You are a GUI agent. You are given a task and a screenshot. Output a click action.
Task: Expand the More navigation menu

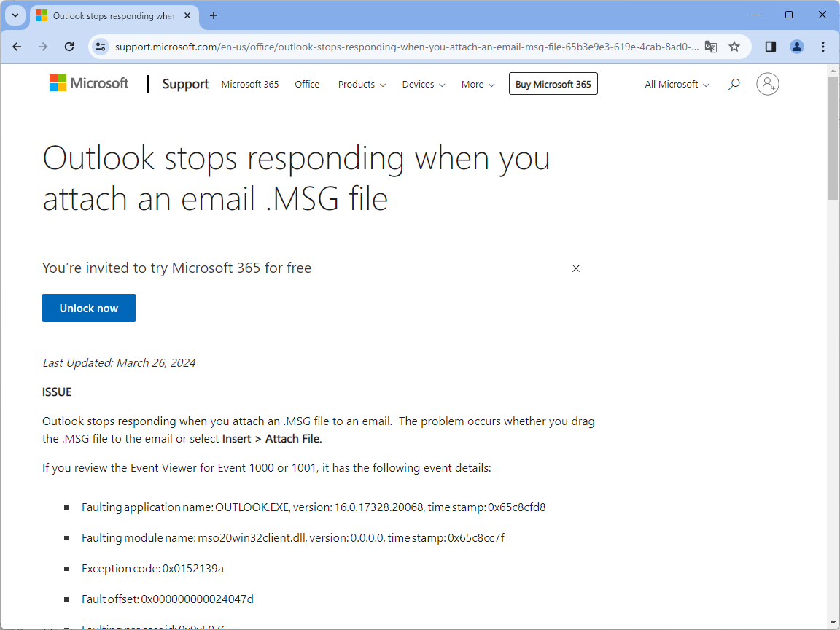(478, 85)
